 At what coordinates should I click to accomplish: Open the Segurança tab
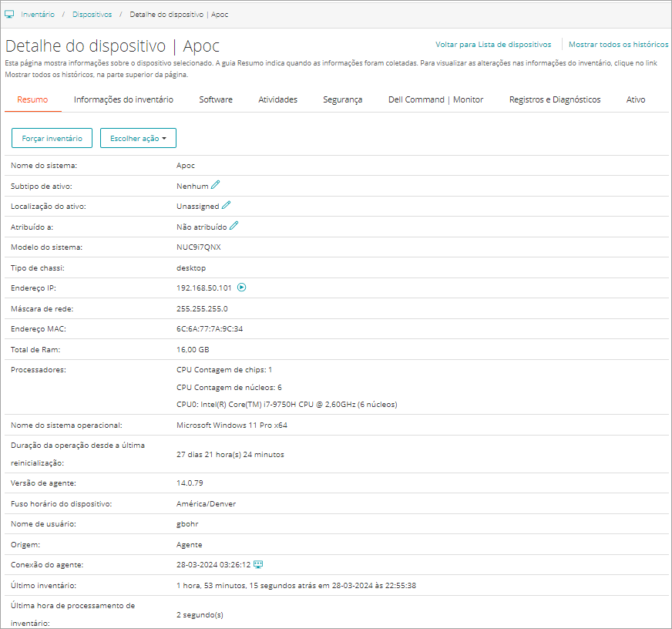tap(342, 99)
